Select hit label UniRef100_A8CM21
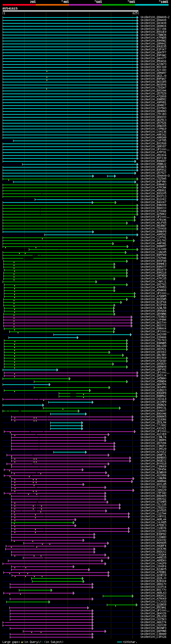Screen dimensions: 171x644 [153, 349]
